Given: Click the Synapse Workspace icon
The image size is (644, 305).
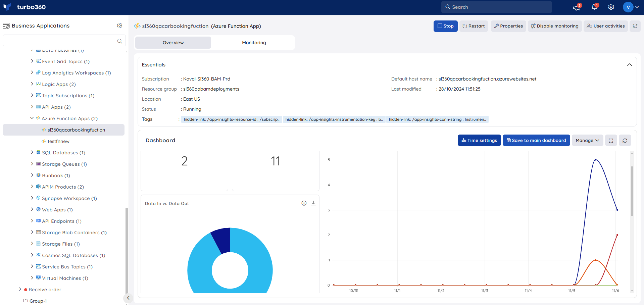Looking at the screenshot, I should tap(38, 198).
